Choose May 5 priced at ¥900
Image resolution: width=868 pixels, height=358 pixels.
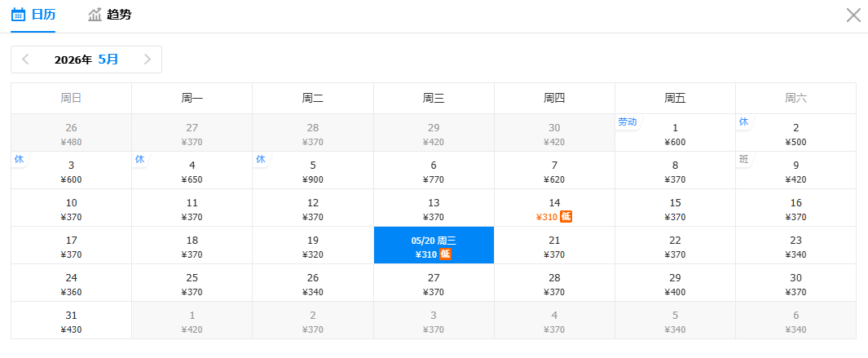tap(313, 170)
